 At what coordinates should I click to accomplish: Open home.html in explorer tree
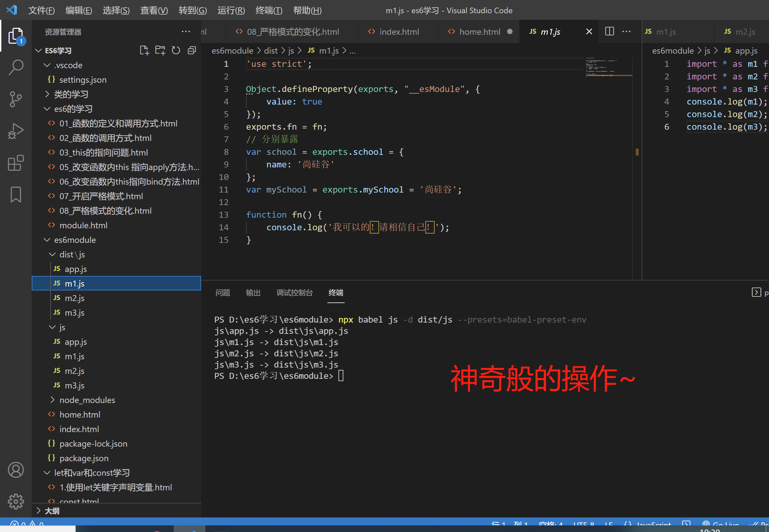(117, 414)
